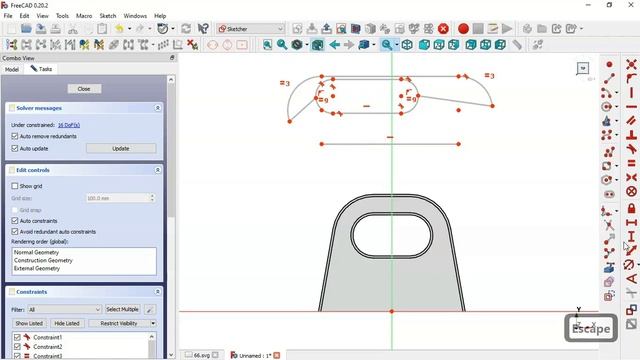Select the Create slot tool
The width and height of the screenshot is (640, 360).
point(609,194)
